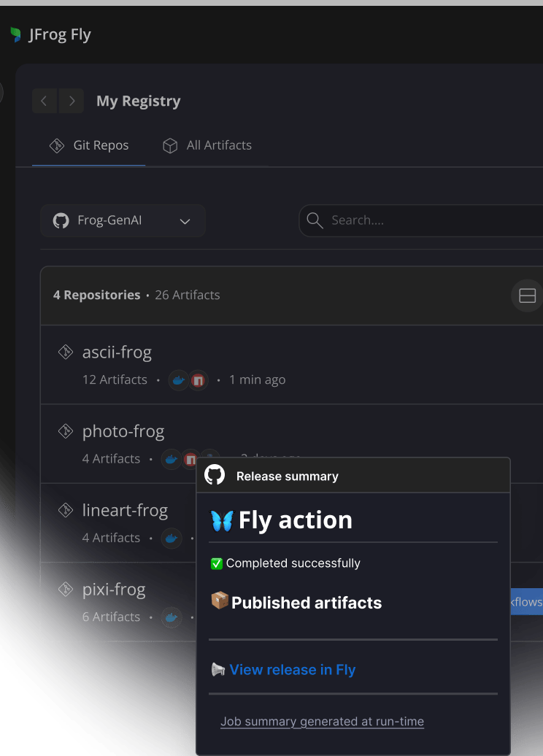
Task: Click the GitHub icon in Release summary
Action: point(215,476)
